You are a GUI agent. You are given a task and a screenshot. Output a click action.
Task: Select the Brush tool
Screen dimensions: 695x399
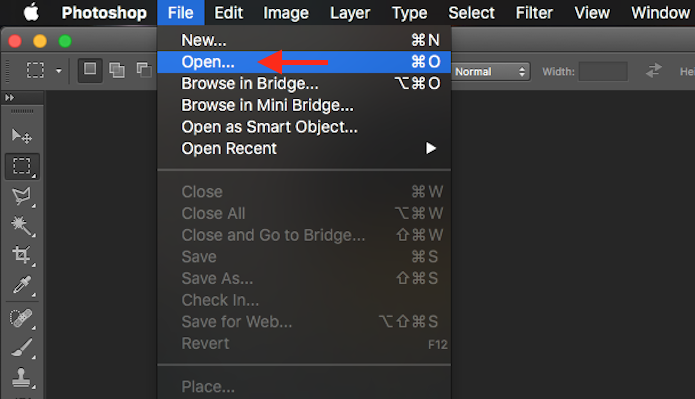(x=22, y=348)
